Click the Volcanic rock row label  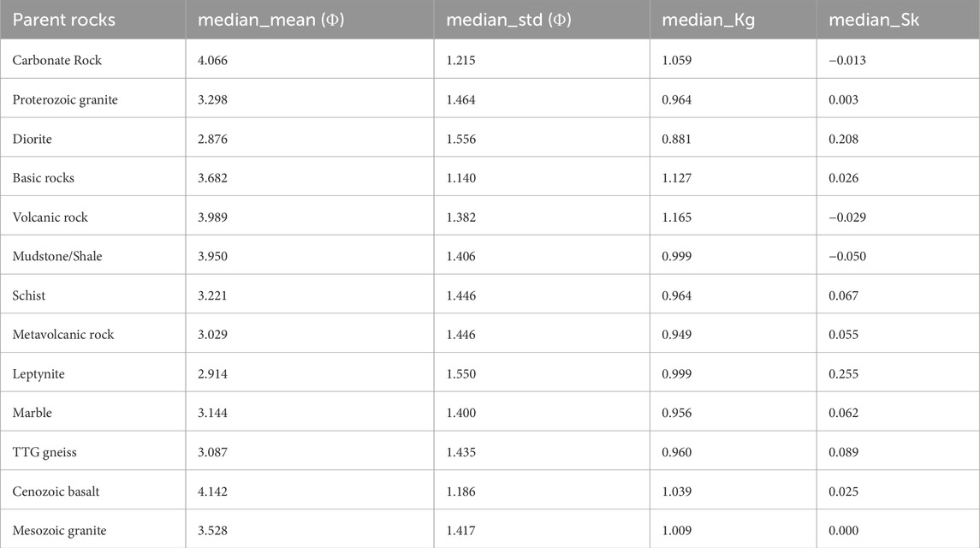[x=50, y=217]
